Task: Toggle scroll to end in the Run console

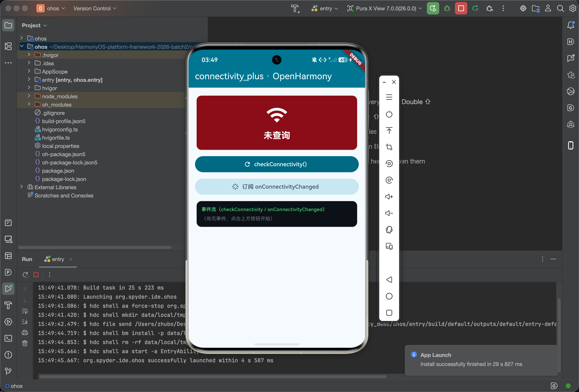Action: click(25, 322)
